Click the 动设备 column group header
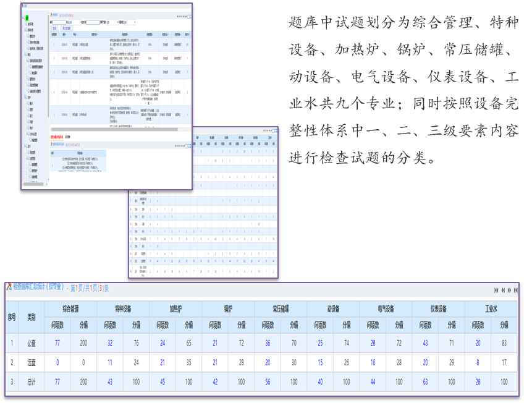Screen dimensions: 532x403 coord(334,308)
